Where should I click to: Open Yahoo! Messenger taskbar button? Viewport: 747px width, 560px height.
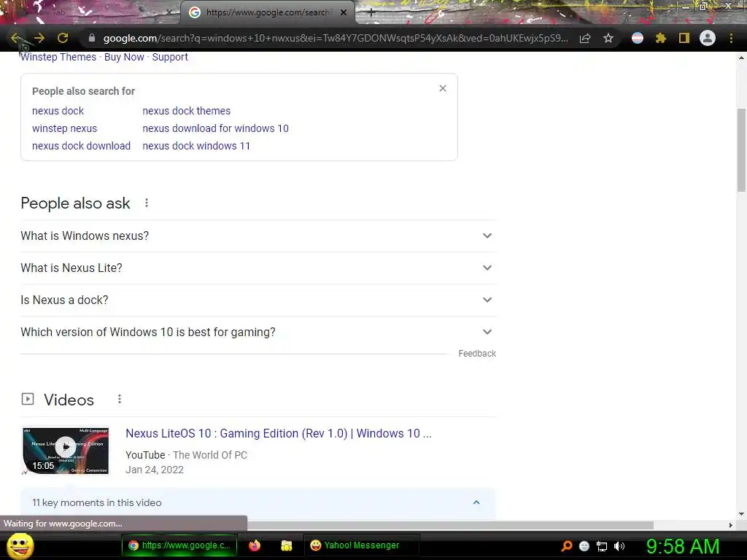361,545
